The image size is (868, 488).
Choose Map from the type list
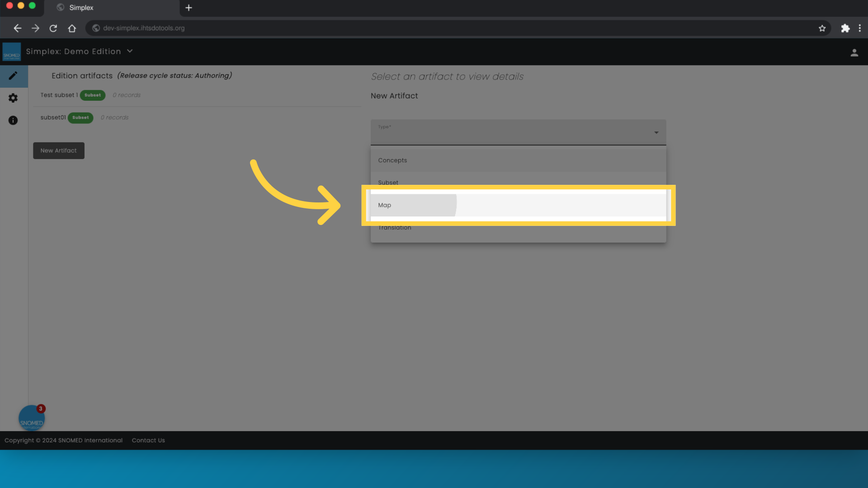pyautogui.click(x=518, y=205)
